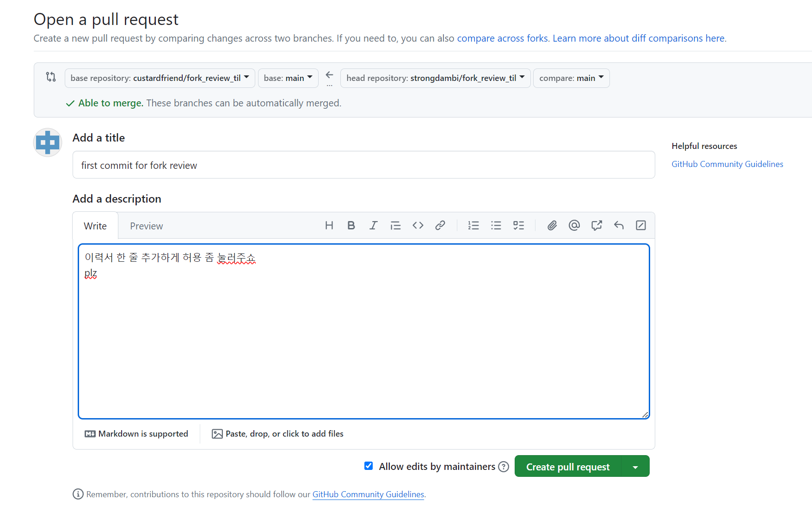Screen dimensions: 812x512
Task: Toggle Allow edits by maintainers checkbox
Action: point(369,466)
